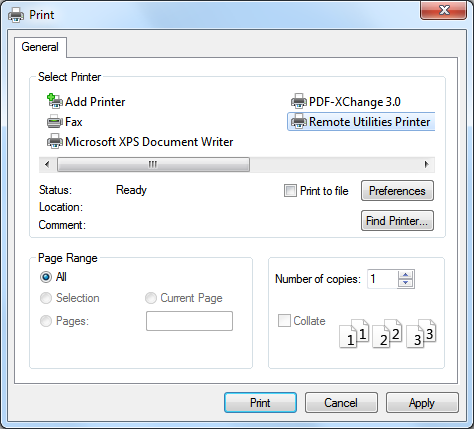The width and height of the screenshot is (474, 429).
Task: Select Microsoft XPS Document Writer printer icon
Action: point(55,141)
